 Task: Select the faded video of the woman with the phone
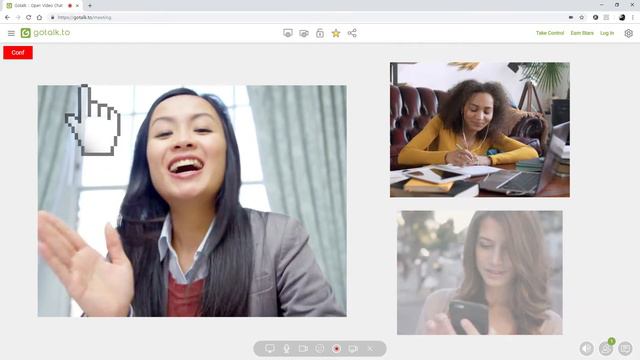coord(480,273)
